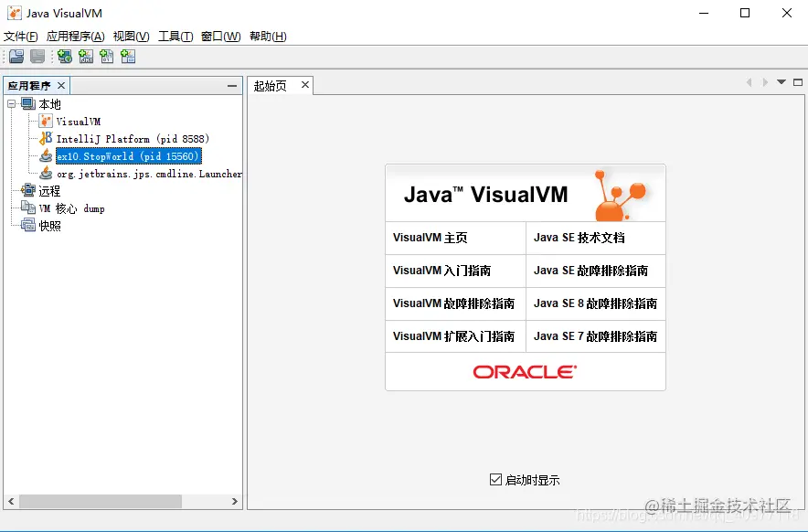Click the greyed Save snapshot toolbar icon
This screenshot has width=808, height=532.
(x=37, y=56)
